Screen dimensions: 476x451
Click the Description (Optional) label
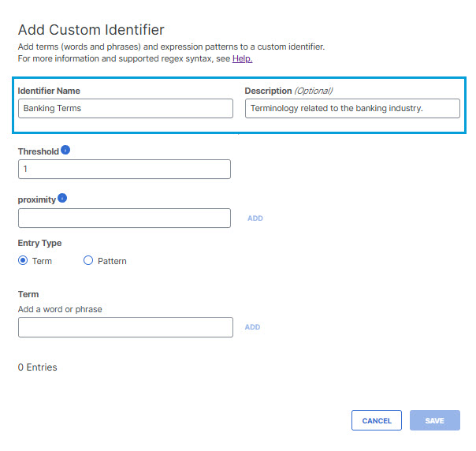pyautogui.click(x=288, y=91)
